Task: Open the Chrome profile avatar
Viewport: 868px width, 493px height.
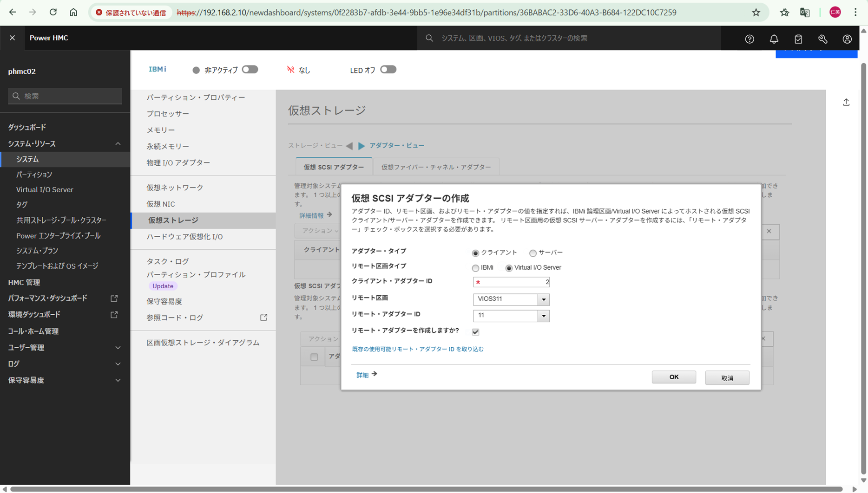Action: [835, 13]
